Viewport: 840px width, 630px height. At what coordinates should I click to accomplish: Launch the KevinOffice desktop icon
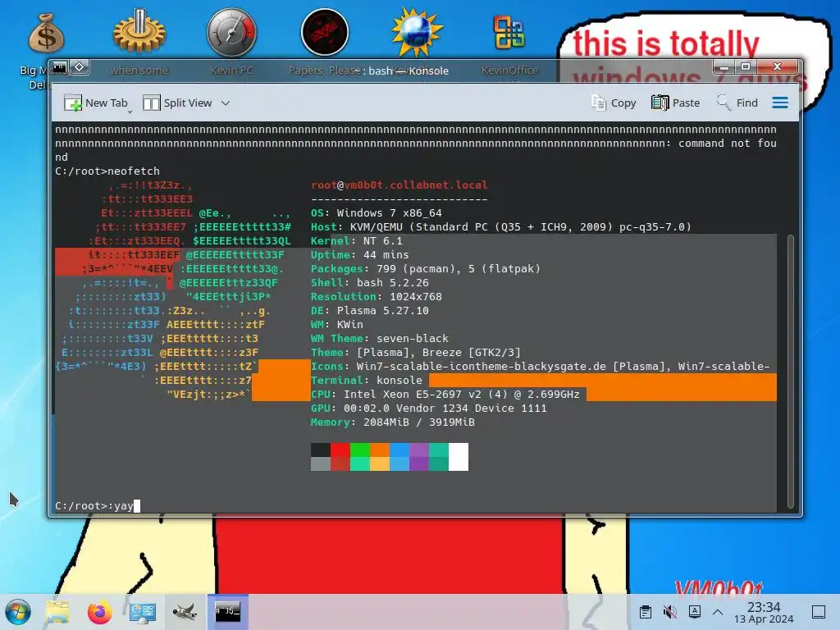(509, 32)
